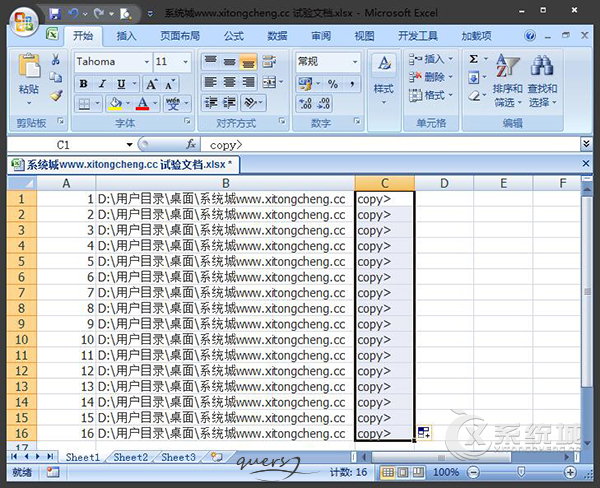This screenshot has width=600, height=488.
Task: Decrease indent of cell content
Action: tap(211, 103)
